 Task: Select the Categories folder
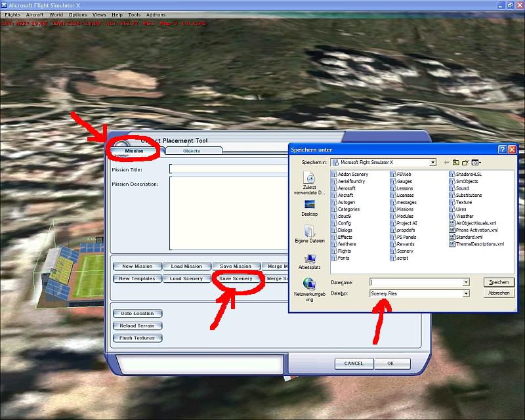click(x=345, y=209)
